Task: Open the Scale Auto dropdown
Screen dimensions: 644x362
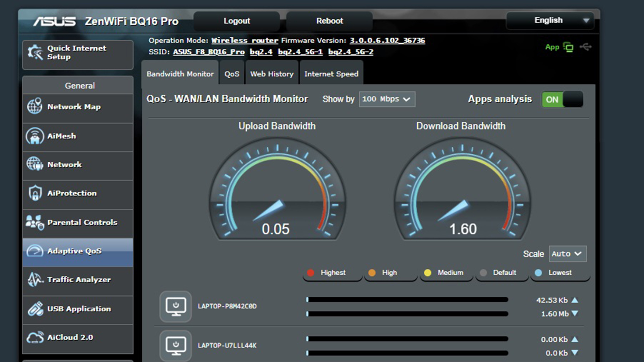Action: pos(568,254)
